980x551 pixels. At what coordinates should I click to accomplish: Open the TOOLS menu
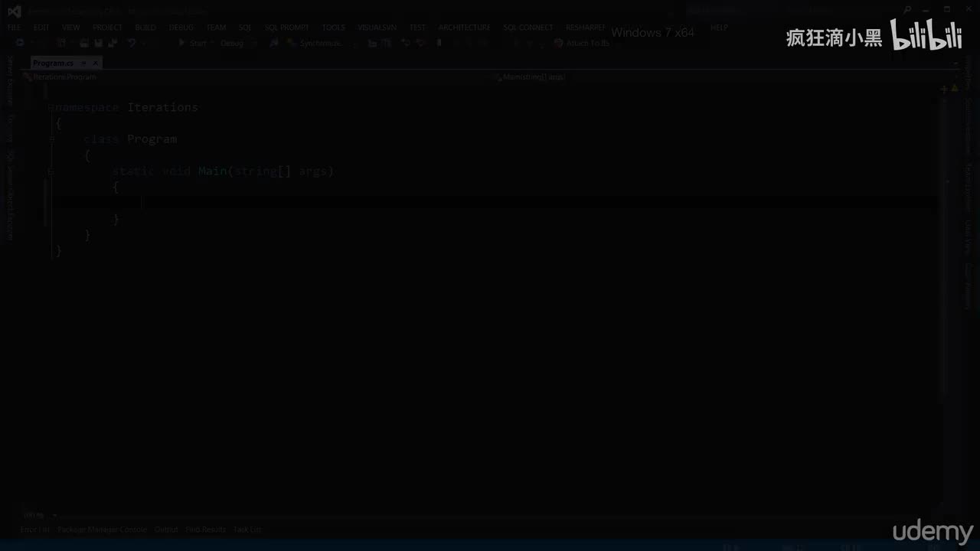[334, 28]
